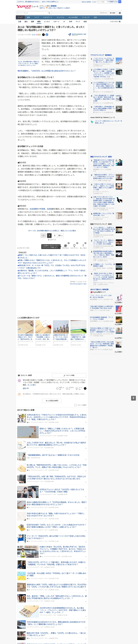Click the 購入履歴 link
138x644 pixels.
(112, 13)
